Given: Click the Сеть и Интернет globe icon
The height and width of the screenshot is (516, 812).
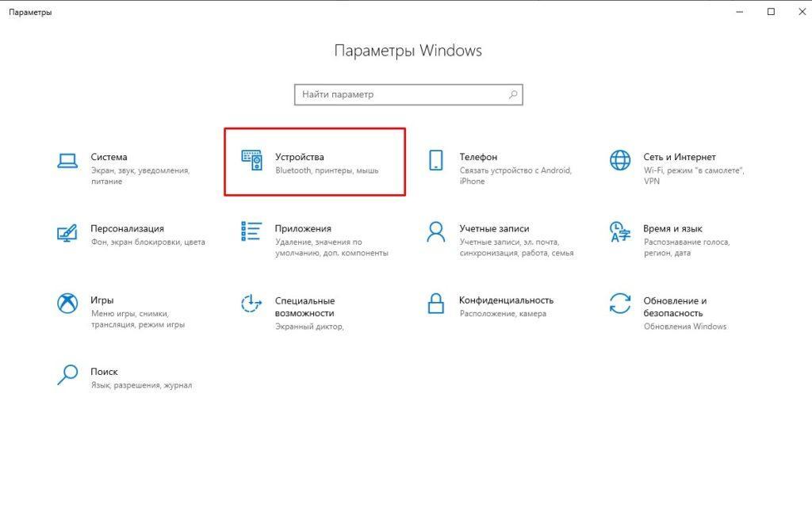Looking at the screenshot, I should point(620,160).
